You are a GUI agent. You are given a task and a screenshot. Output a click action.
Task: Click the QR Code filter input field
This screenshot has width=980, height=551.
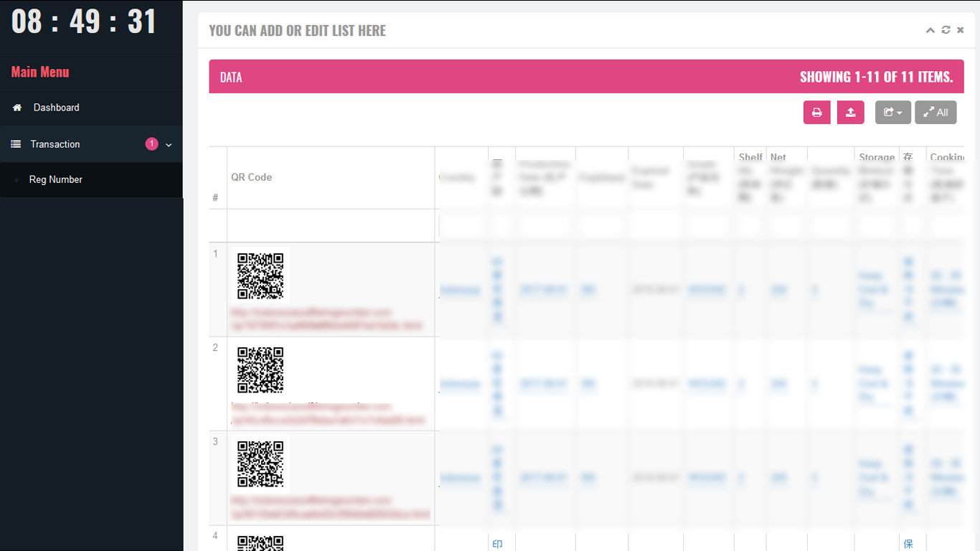(x=331, y=225)
